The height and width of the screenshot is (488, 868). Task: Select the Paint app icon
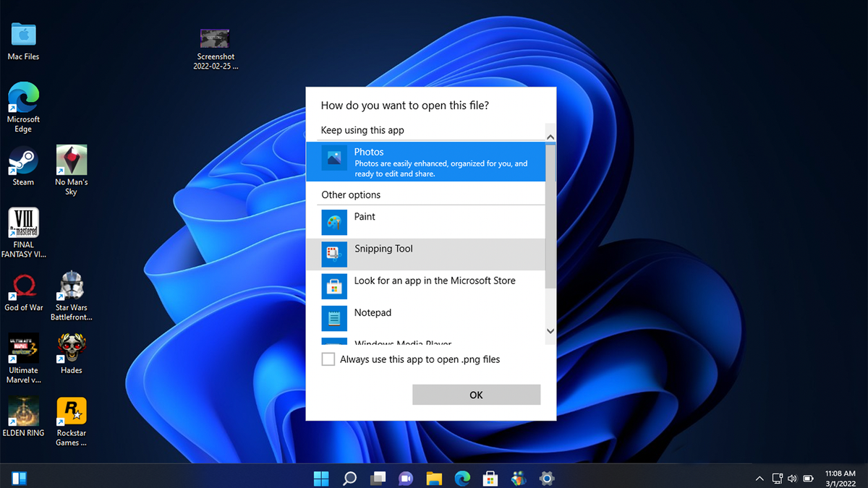(333, 222)
